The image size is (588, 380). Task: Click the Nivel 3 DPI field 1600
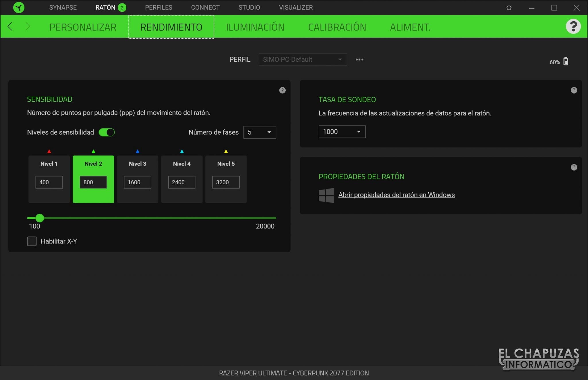tap(138, 182)
